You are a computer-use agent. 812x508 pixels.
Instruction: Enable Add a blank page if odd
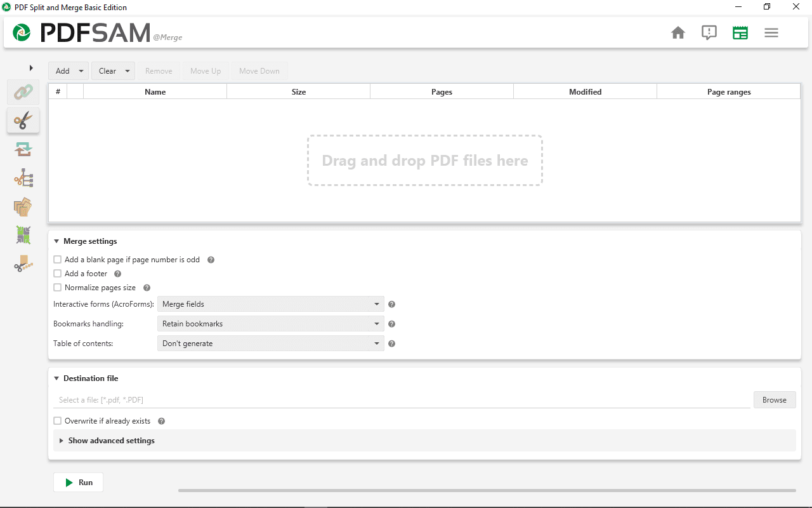pyautogui.click(x=58, y=260)
